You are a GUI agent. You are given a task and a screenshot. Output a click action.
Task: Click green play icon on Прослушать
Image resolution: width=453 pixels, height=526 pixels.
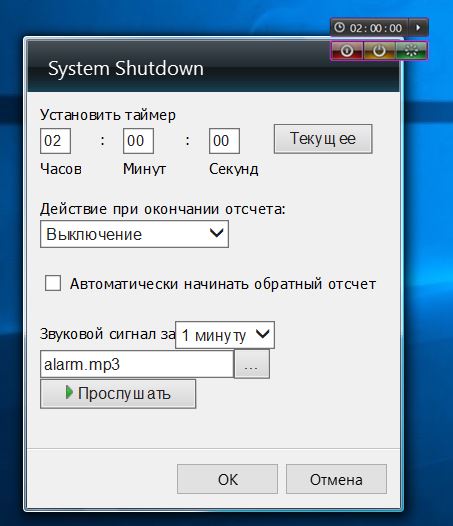tap(69, 392)
